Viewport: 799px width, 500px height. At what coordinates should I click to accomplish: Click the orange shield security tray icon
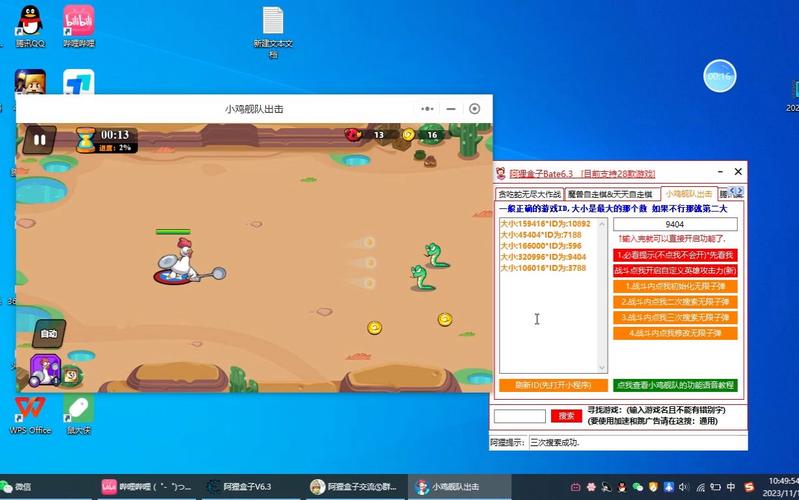tap(653, 487)
